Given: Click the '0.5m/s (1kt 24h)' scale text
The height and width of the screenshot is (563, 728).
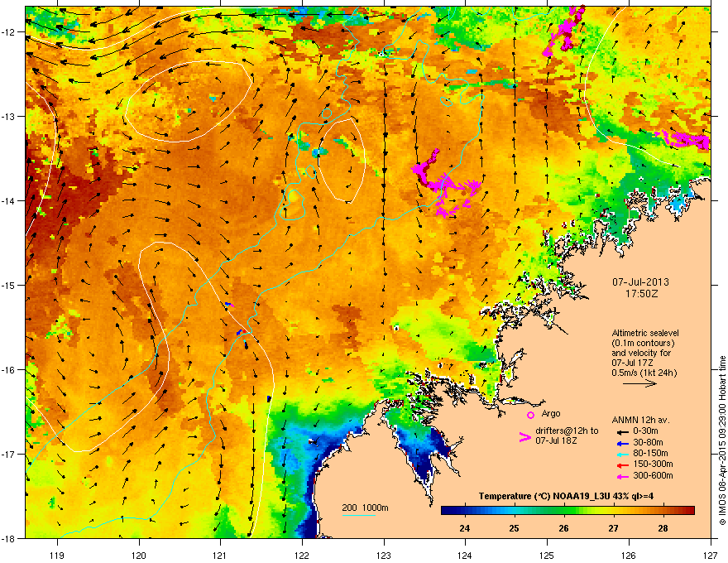Looking at the screenshot, I should click(644, 373).
